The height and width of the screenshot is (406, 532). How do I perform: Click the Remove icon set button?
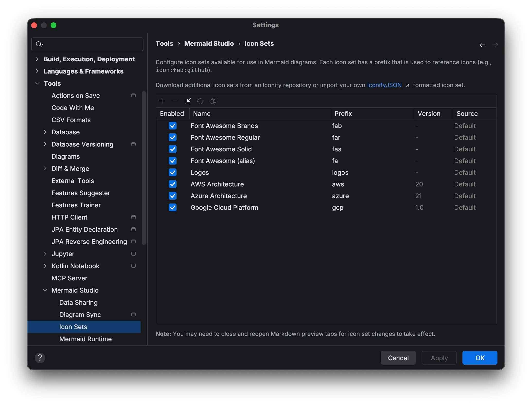(x=175, y=101)
